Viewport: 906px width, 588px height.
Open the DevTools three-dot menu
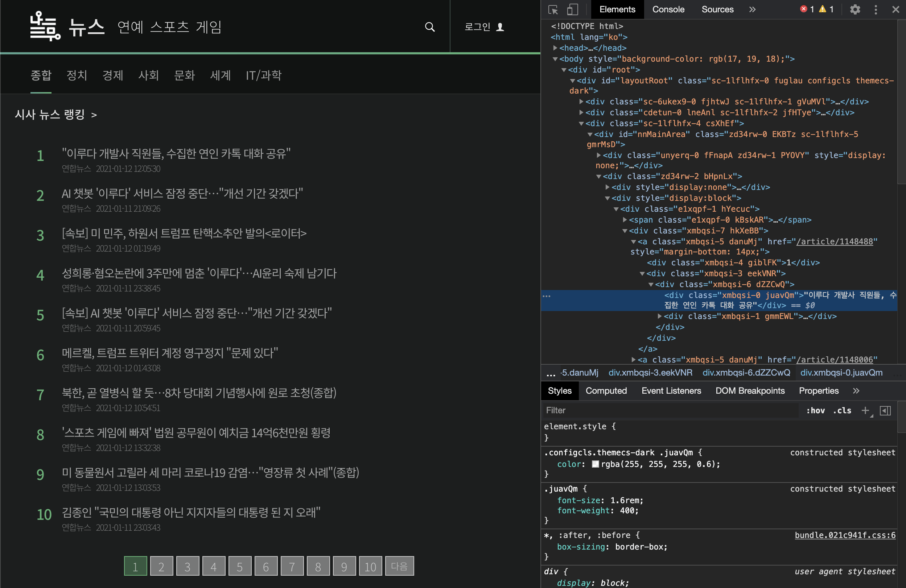(876, 9)
